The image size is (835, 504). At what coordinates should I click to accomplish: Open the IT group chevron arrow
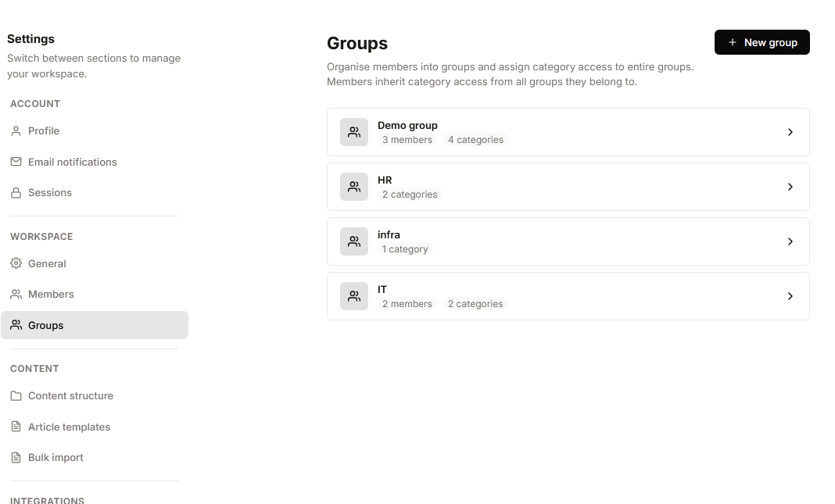point(790,296)
